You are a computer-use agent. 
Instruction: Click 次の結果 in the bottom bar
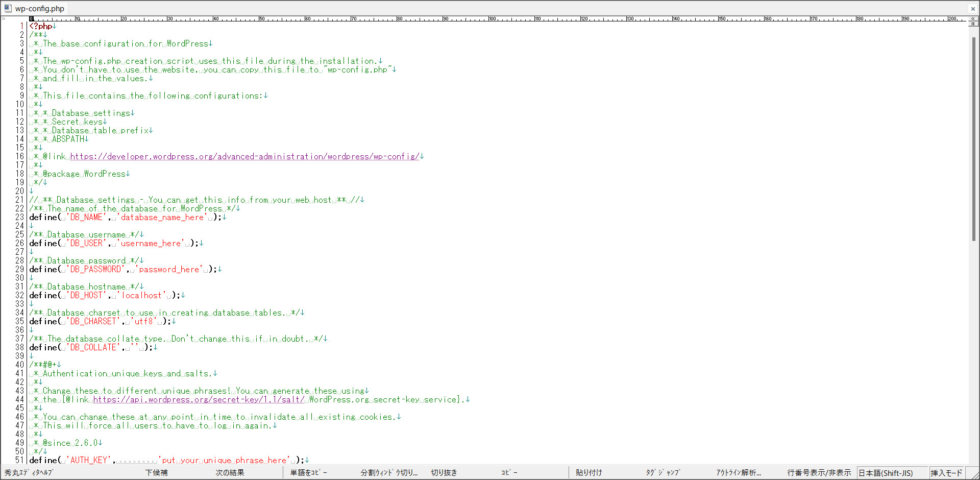point(230,473)
